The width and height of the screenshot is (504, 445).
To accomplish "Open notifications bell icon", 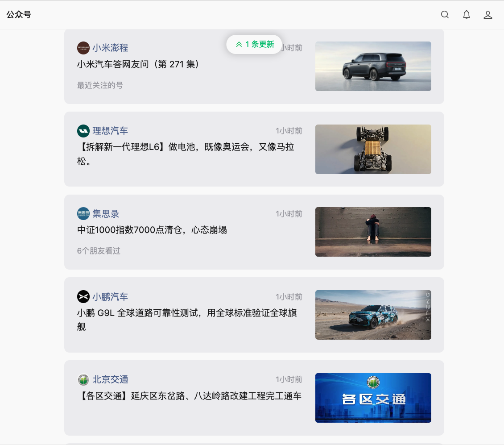I will 467,14.
